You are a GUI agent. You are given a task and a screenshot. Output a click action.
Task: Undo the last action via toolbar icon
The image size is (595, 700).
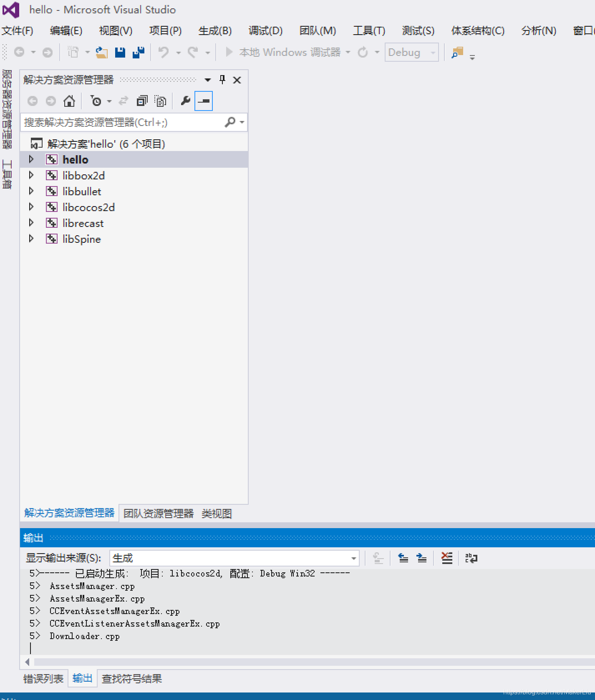(164, 52)
